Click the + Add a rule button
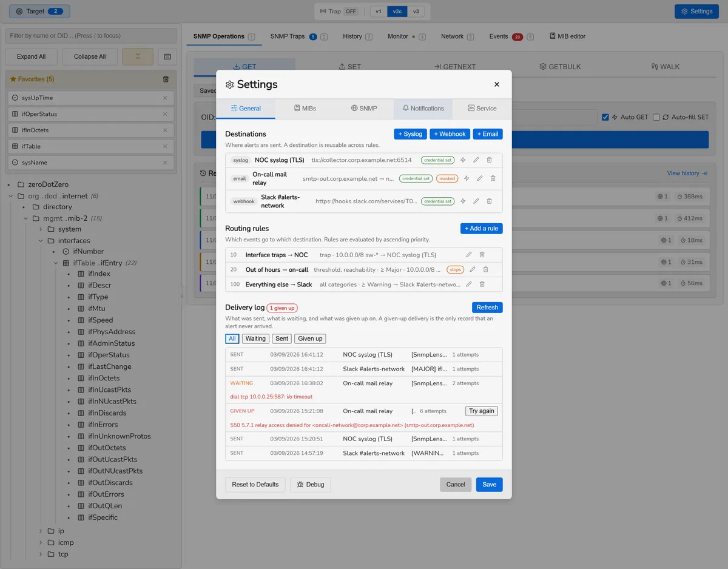This screenshot has height=569, width=728. pos(482,229)
